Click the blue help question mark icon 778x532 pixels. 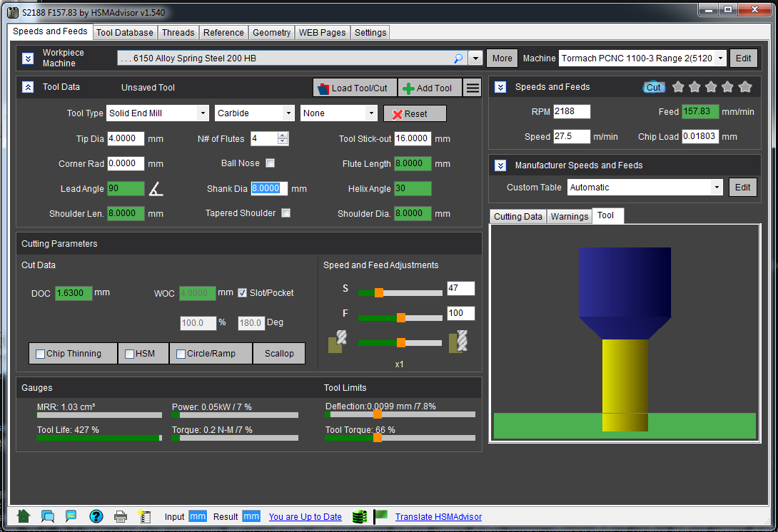click(x=96, y=516)
